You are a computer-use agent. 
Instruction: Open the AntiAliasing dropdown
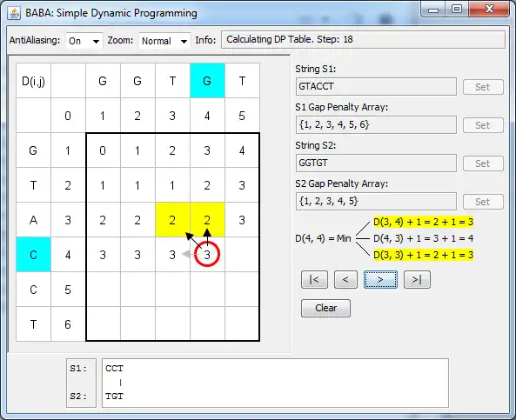[84, 41]
